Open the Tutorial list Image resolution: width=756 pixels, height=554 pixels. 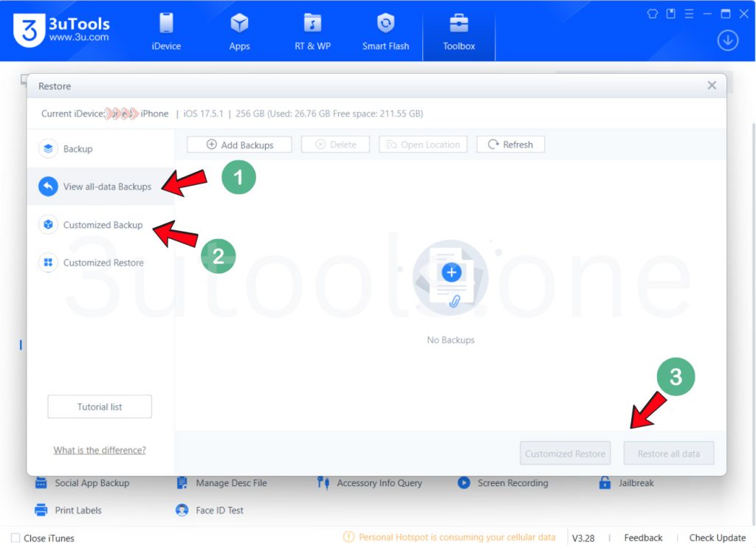[100, 406]
